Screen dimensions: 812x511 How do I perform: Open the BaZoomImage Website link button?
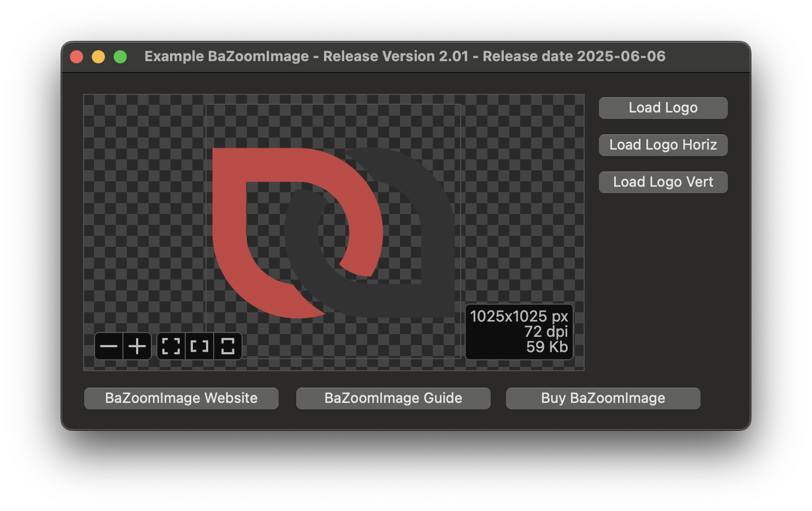tap(181, 399)
